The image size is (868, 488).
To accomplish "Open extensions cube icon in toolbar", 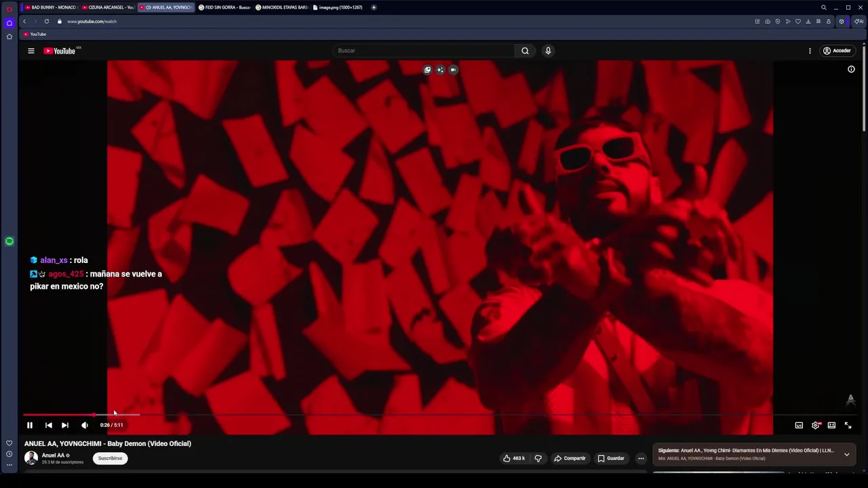I will pyautogui.click(x=842, y=21).
